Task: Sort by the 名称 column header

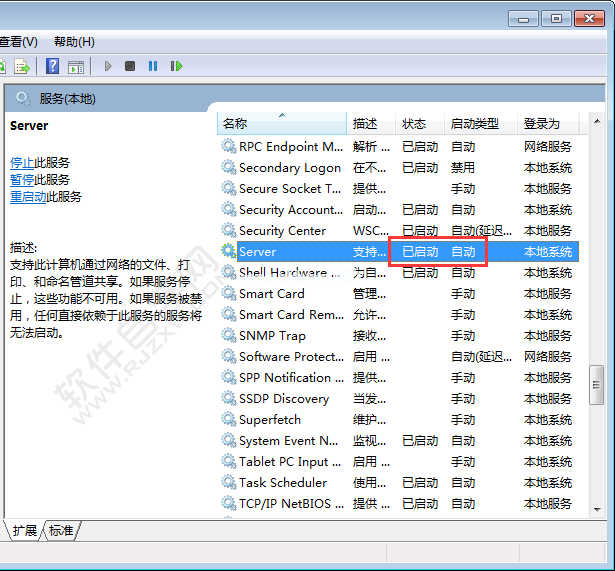Action: tap(282, 124)
